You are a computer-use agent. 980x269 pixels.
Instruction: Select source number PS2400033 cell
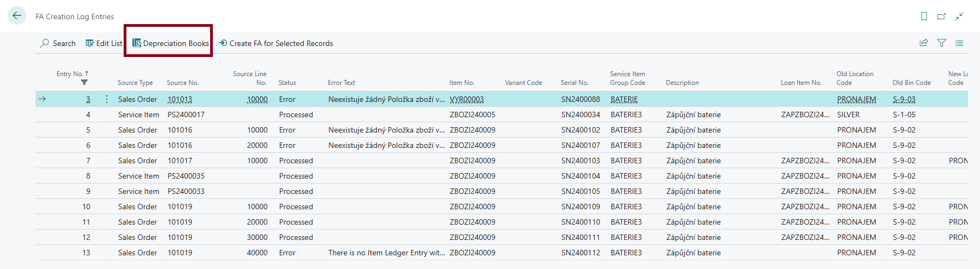(x=186, y=191)
